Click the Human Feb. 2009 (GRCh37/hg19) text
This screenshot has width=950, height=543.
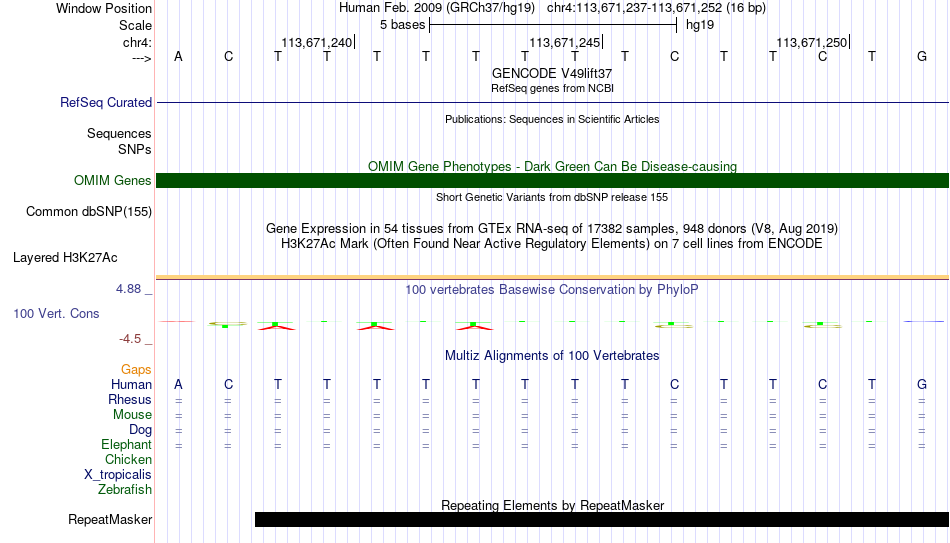pyautogui.click(x=437, y=8)
